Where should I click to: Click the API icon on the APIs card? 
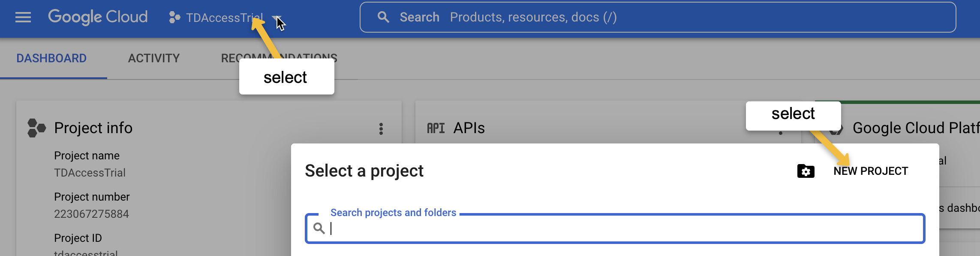(x=436, y=128)
